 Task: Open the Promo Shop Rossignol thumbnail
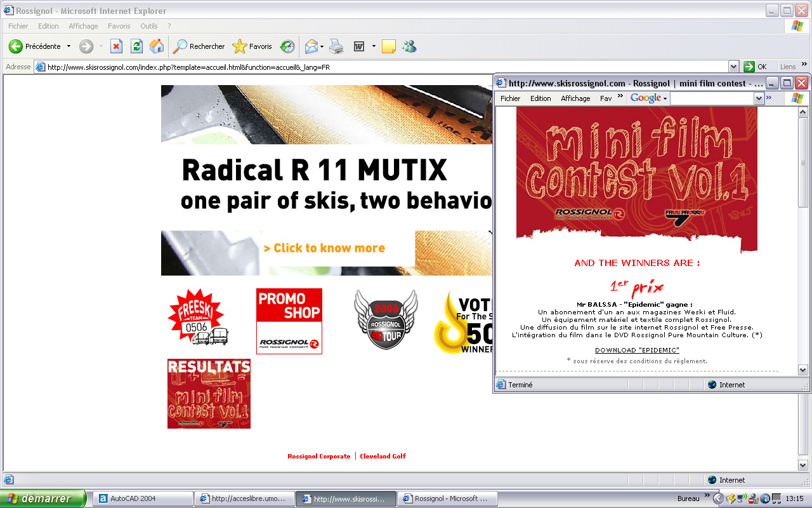(289, 321)
